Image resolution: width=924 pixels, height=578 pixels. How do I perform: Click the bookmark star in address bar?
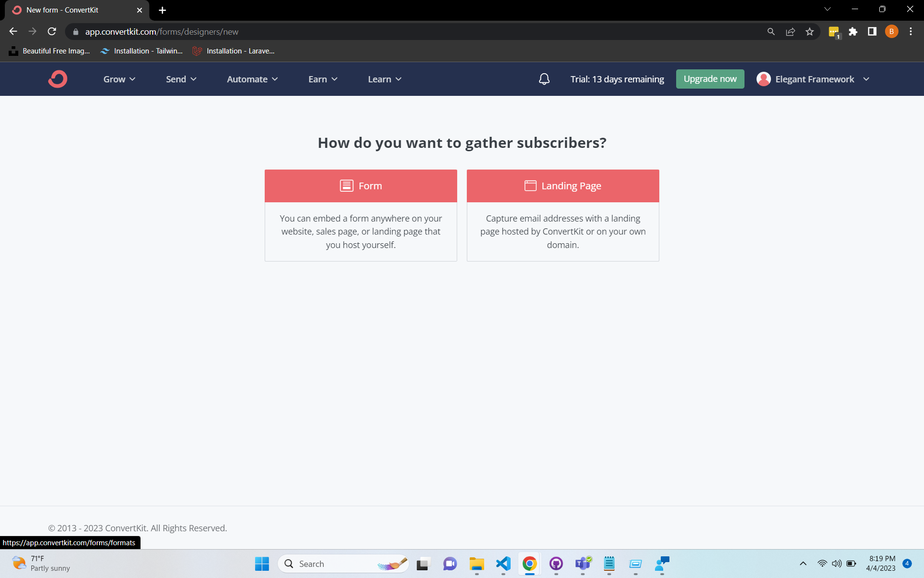pyautogui.click(x=810, y=31)
